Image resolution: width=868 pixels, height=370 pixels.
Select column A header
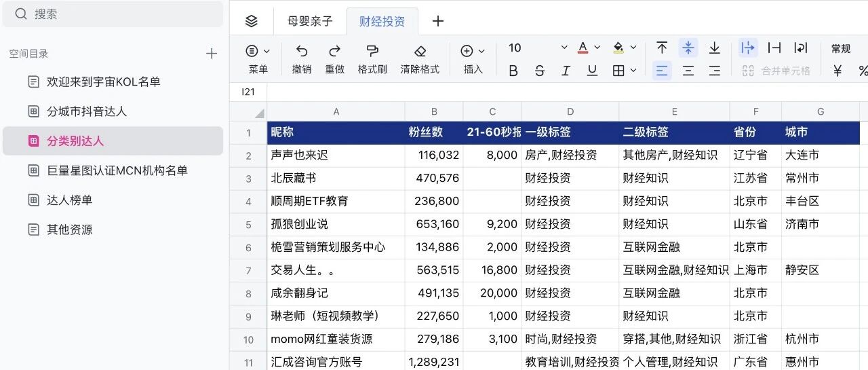tap(336, 112)
